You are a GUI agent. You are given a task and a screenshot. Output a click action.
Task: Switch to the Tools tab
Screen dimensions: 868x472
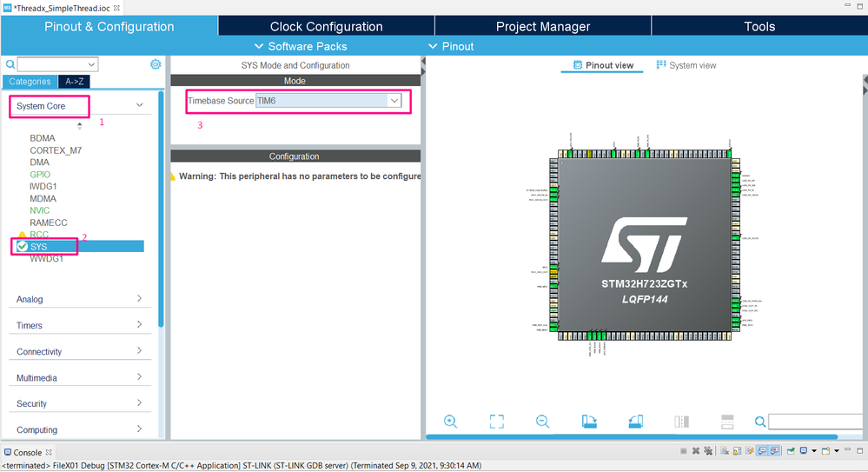[x=759, y=26]
